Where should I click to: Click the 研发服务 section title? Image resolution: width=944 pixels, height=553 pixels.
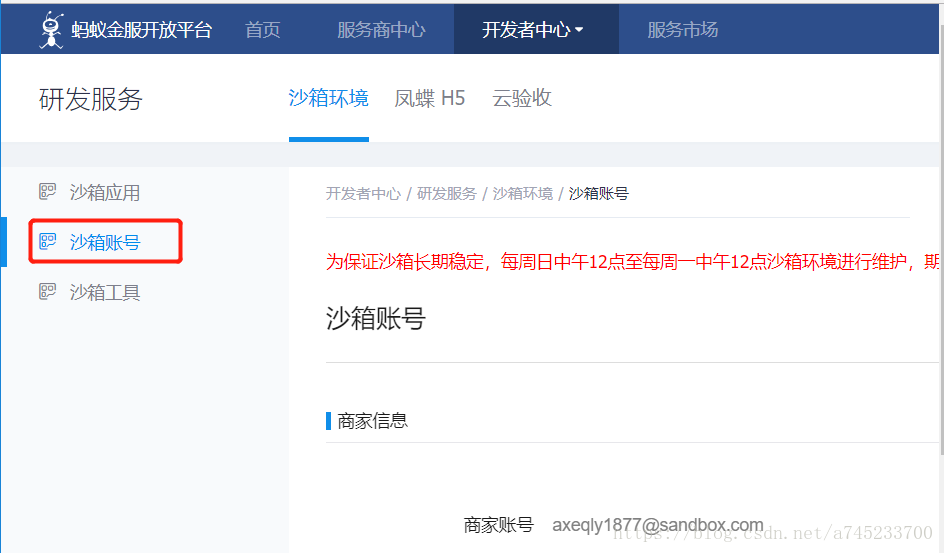click(x=90, y=99)
